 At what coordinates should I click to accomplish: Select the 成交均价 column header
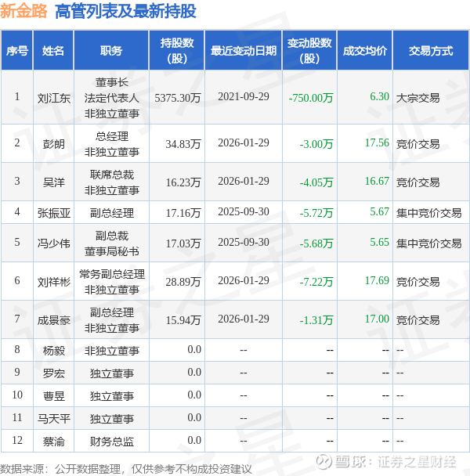364,51
